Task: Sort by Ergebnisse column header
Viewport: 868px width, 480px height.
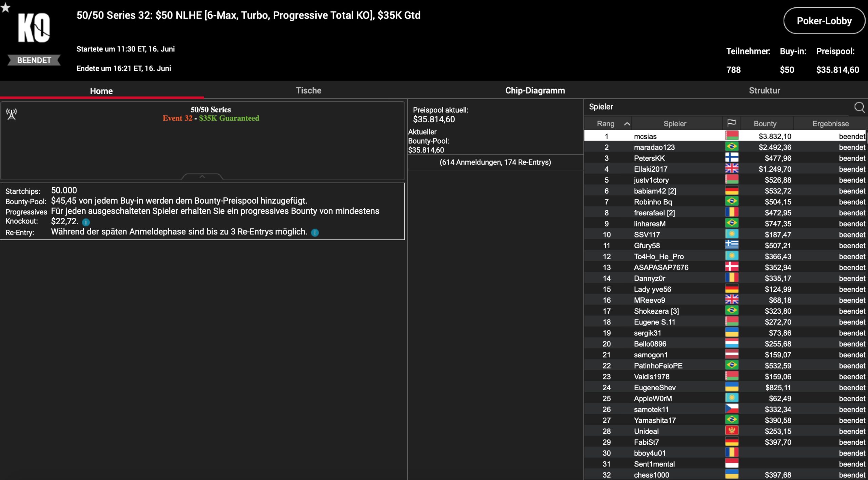Action: [x=830, y=124]
